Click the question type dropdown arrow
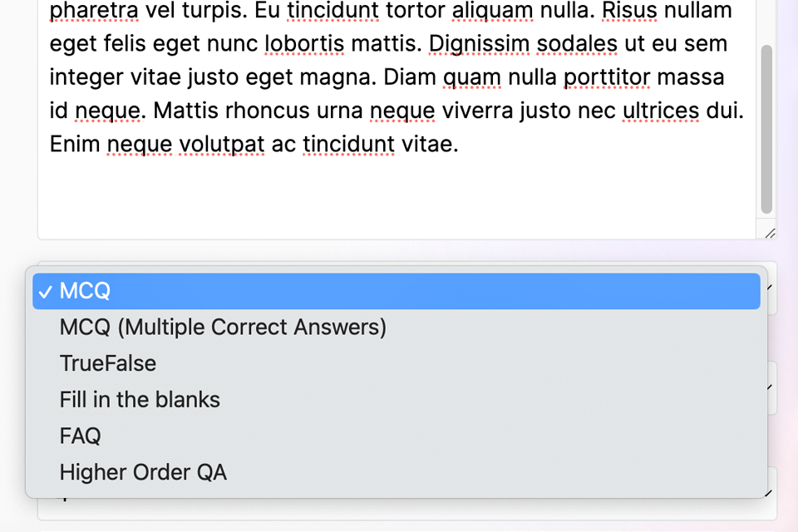The image size is (798, 532). (771, 288)
